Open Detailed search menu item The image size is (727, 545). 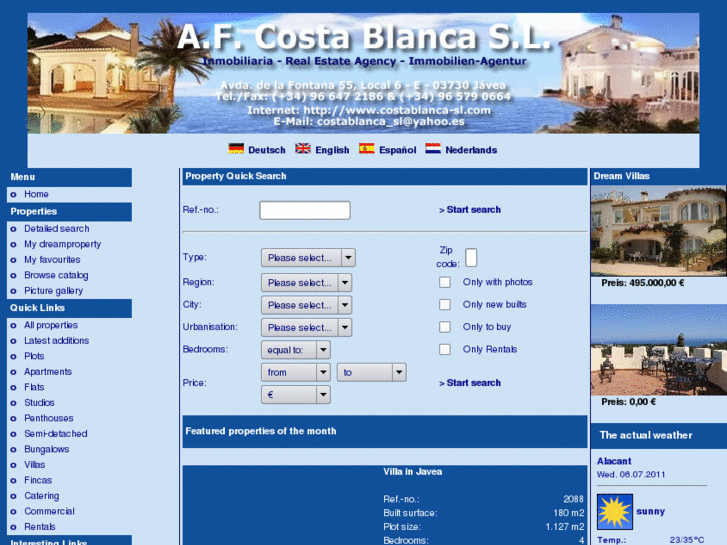[x=57, y=229]
